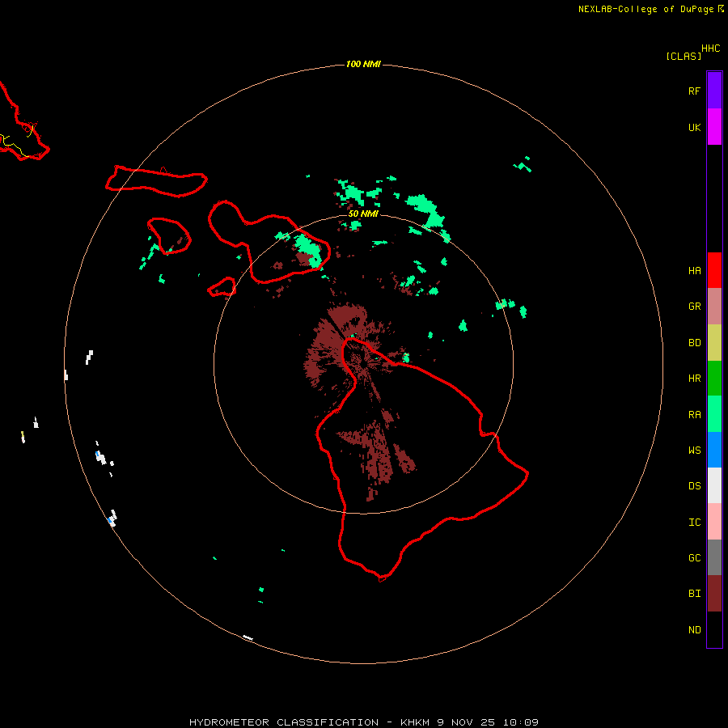Select the "IC" legend label

694,523
